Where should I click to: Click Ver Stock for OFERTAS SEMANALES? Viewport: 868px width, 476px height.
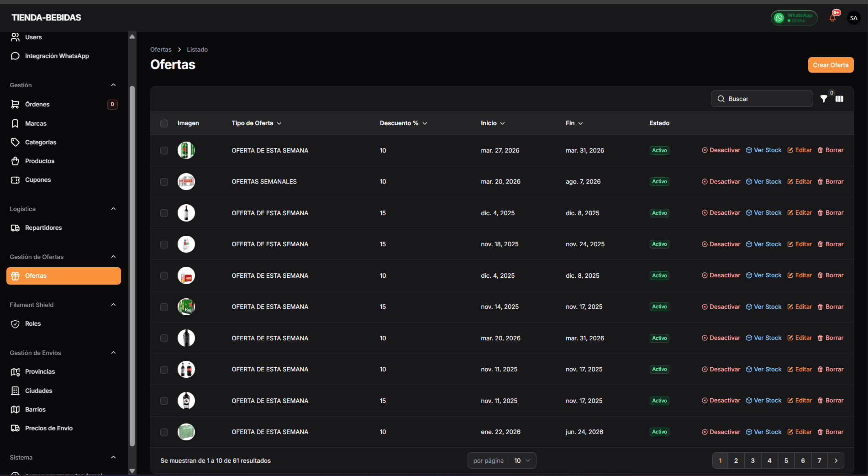point(763,182)
